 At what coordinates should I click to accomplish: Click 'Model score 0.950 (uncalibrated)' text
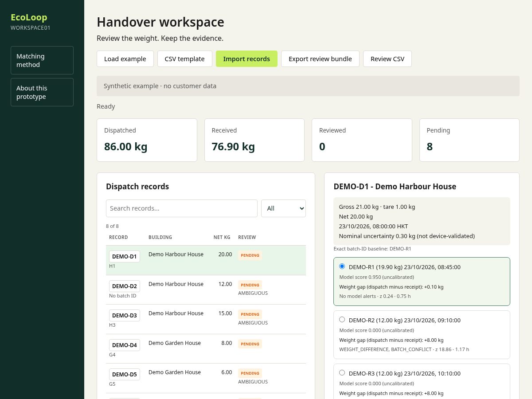pyautogui.click(x=376, y=277)
